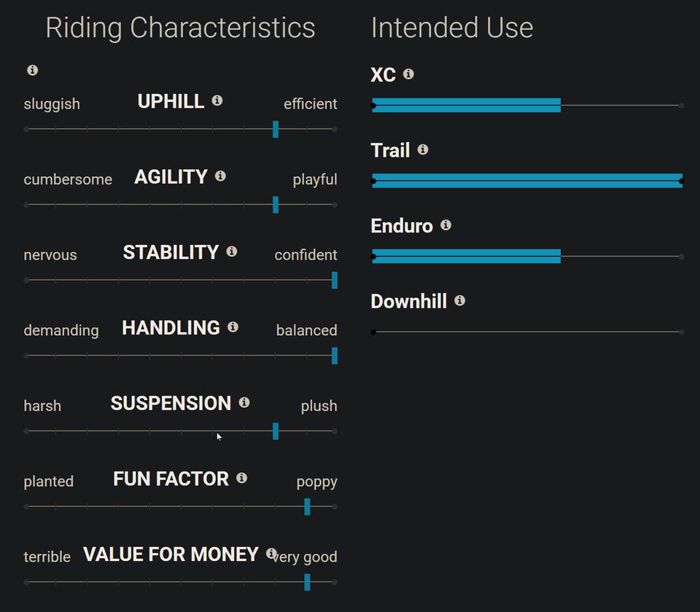Click the Intended Use heading

click(452, 28)
